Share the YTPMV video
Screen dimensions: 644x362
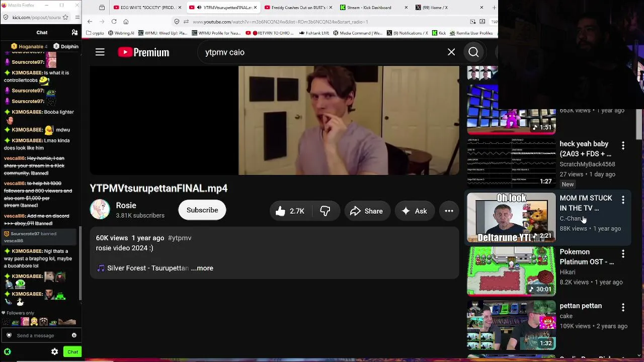366,211
